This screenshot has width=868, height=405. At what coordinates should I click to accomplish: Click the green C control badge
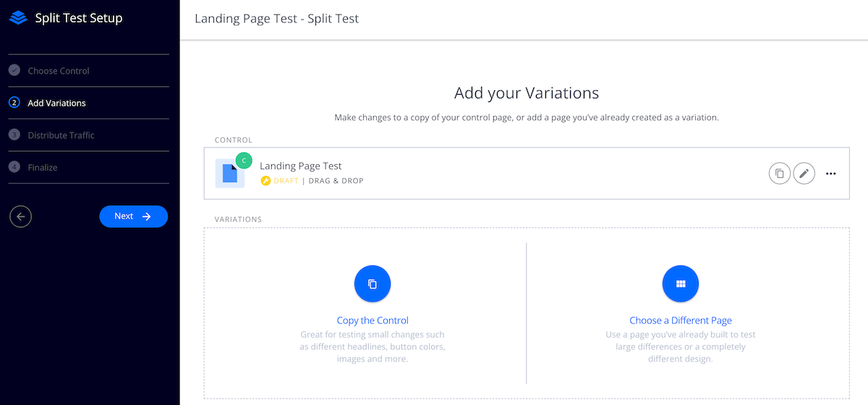click(x=244, y=161)
